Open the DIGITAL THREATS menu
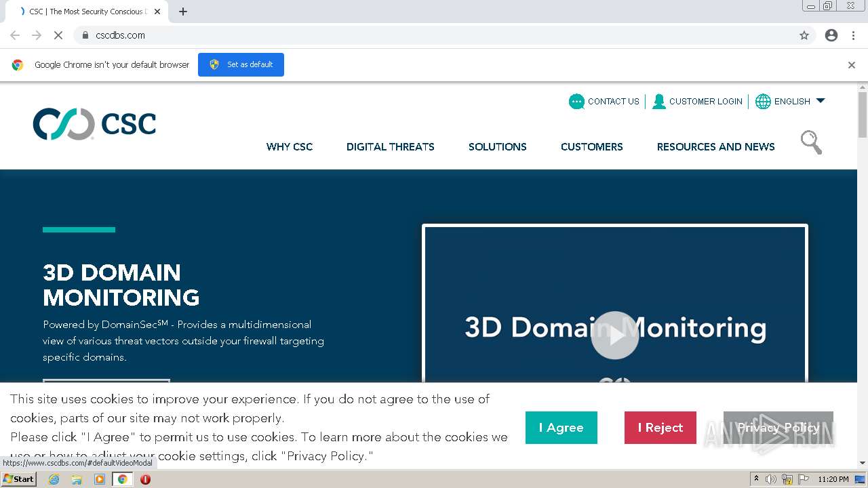868x488 pixels. [391, 146]
